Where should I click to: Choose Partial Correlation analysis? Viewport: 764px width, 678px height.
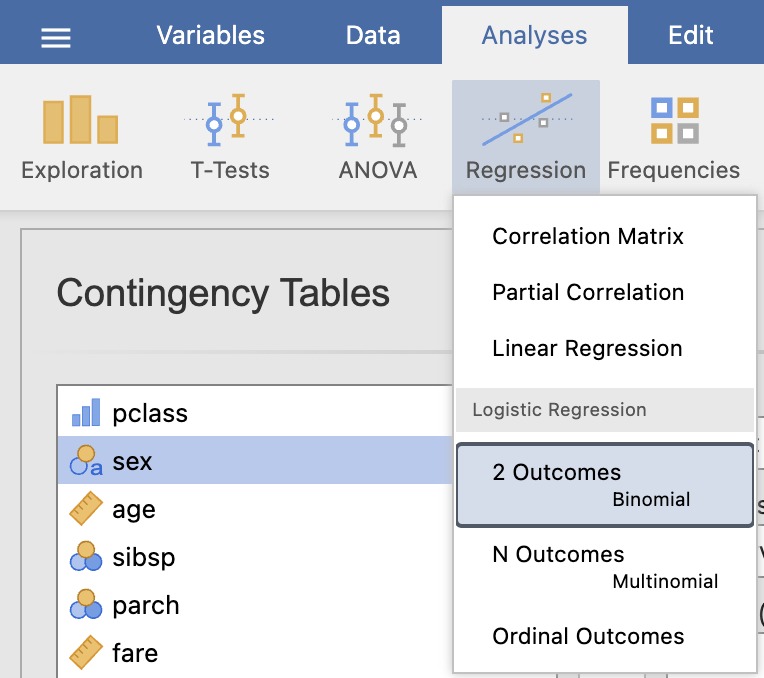(x=588, y=292)
